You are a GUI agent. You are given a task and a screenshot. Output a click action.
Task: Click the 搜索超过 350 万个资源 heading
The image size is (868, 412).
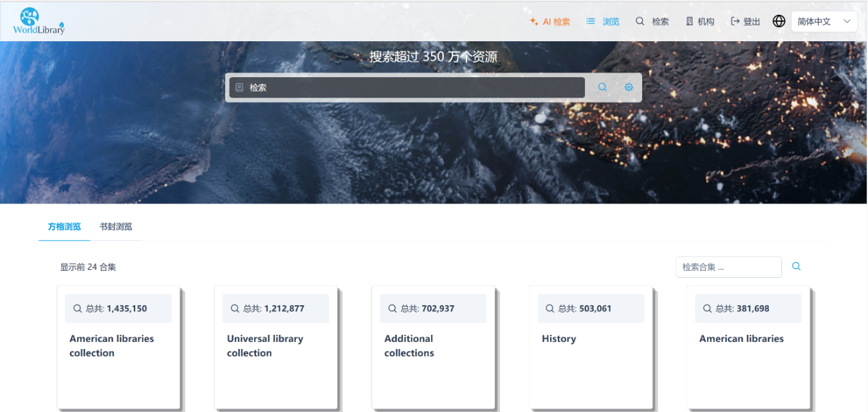pyautogui.click(x=434, y=57)
